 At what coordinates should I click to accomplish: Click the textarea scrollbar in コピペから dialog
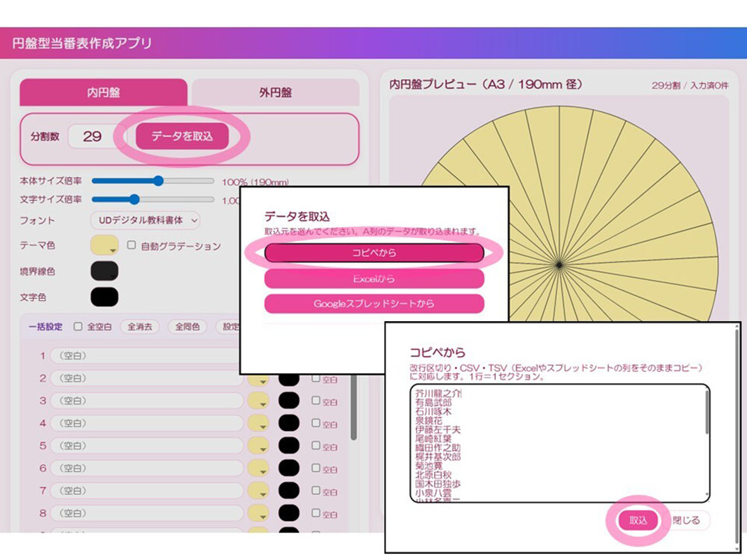coord(707,412)
